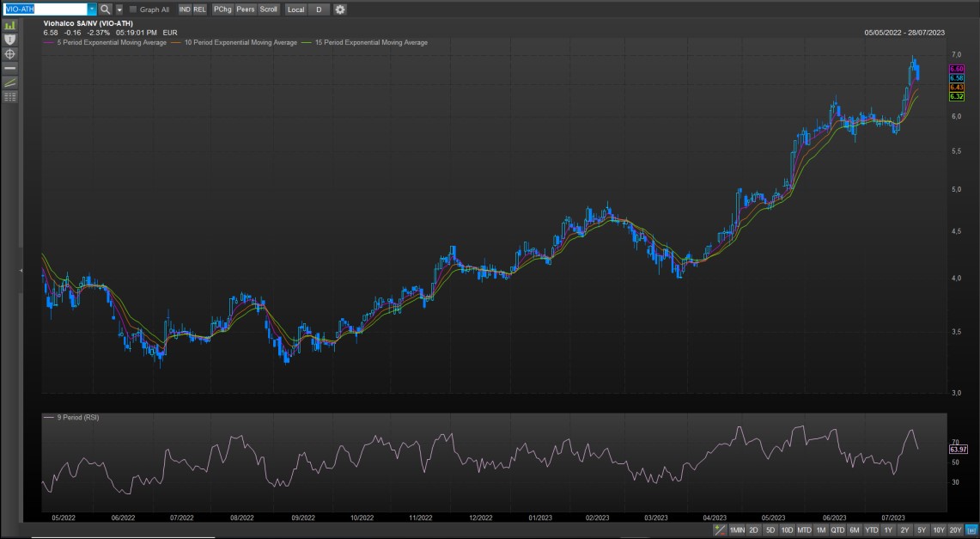Click the Peers button

click(246, 9)
